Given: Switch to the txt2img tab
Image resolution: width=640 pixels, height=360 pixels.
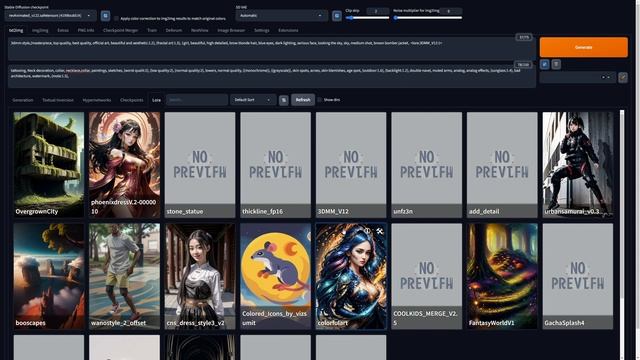Looking at the screenshot, I should 16,30.
